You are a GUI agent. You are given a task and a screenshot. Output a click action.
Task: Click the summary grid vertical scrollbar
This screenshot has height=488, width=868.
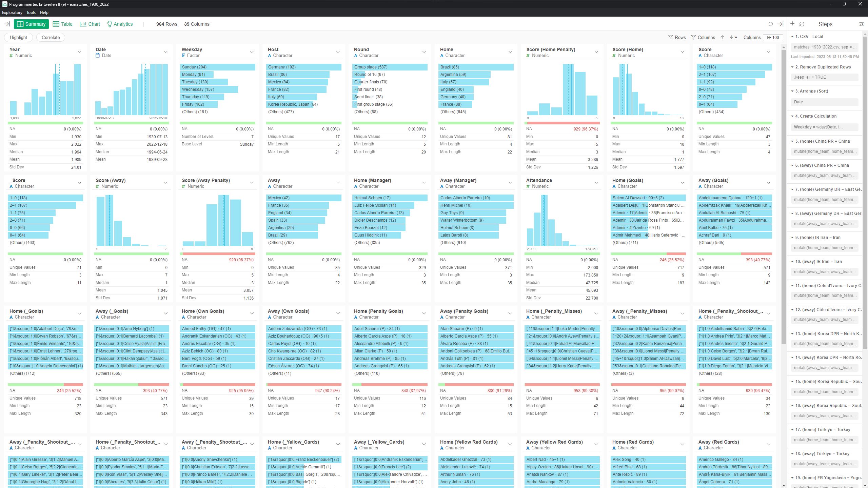tap(783, 197)
